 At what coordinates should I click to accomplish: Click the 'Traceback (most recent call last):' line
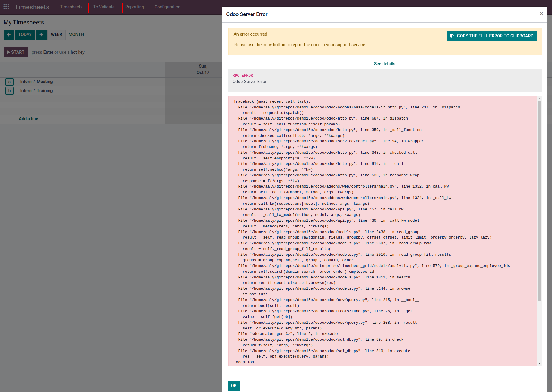[x=272, y=101]
